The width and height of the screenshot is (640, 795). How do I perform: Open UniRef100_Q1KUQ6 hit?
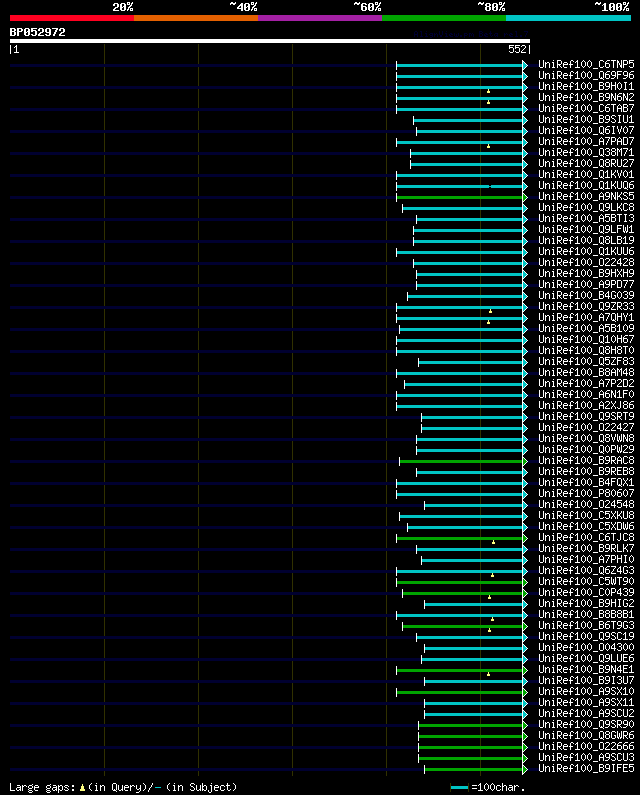[586, 186]
